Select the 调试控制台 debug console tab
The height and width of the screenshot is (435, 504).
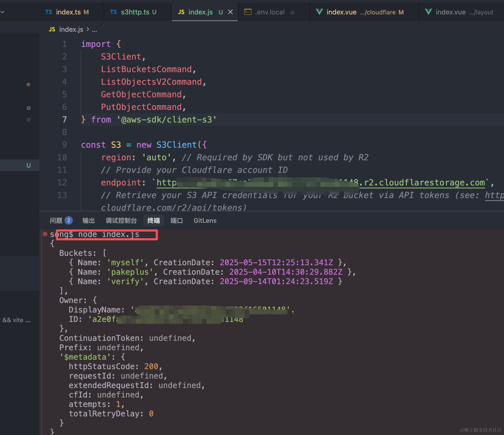[121, 220]
